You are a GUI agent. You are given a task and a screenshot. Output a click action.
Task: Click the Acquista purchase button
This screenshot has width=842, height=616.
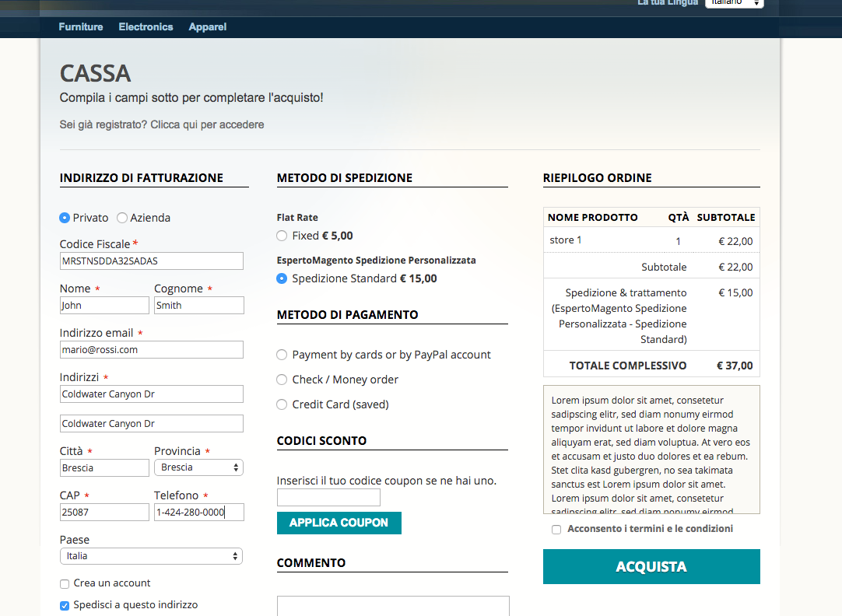pyautogui.click(x=651, y=567)
